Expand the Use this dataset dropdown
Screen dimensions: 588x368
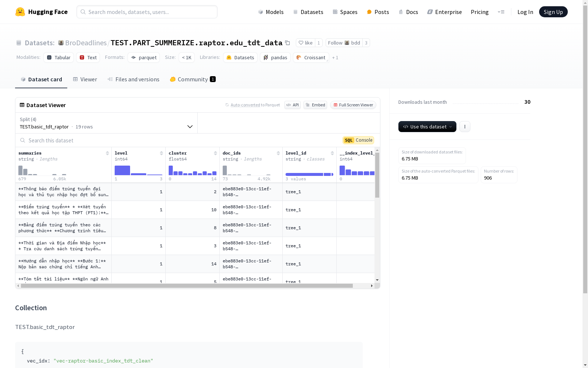[427, 127]
